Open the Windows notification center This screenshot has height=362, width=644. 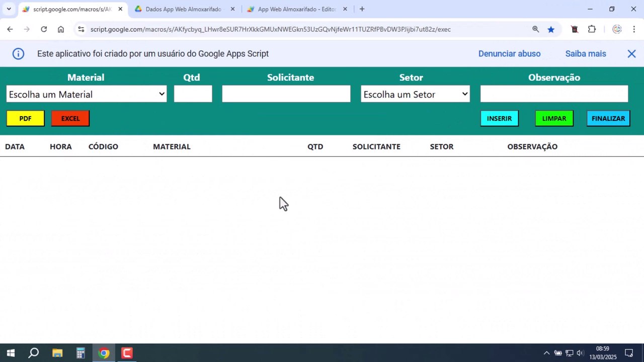[629, 353]
